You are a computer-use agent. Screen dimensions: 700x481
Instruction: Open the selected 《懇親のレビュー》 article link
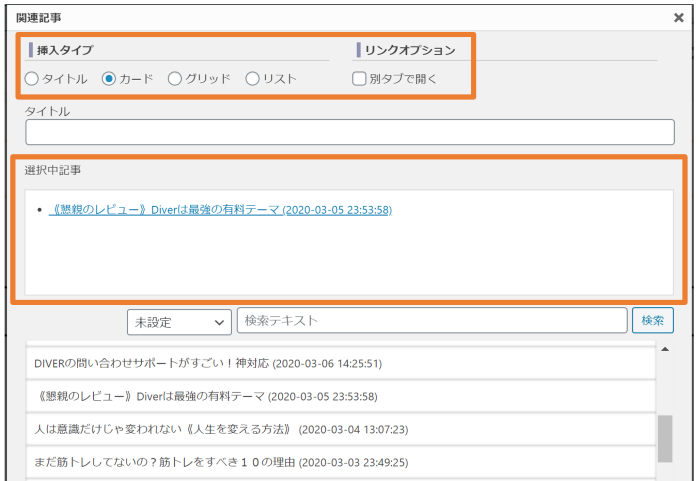point(220,210)
